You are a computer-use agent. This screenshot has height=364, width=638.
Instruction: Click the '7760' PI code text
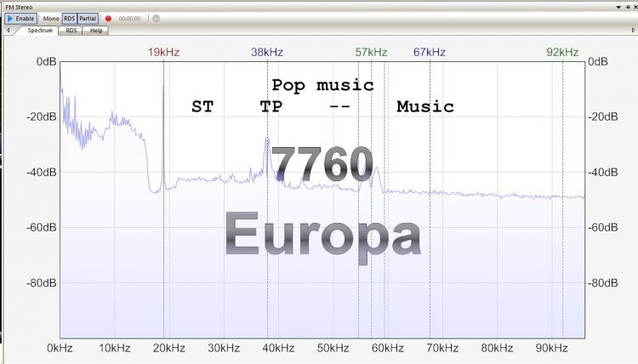click(322, 164)
